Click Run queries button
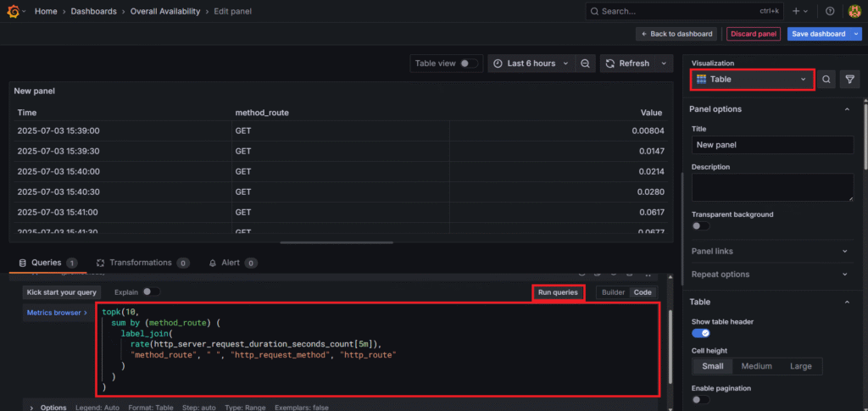Screen dimensions: 868x411 coord(558,292)
